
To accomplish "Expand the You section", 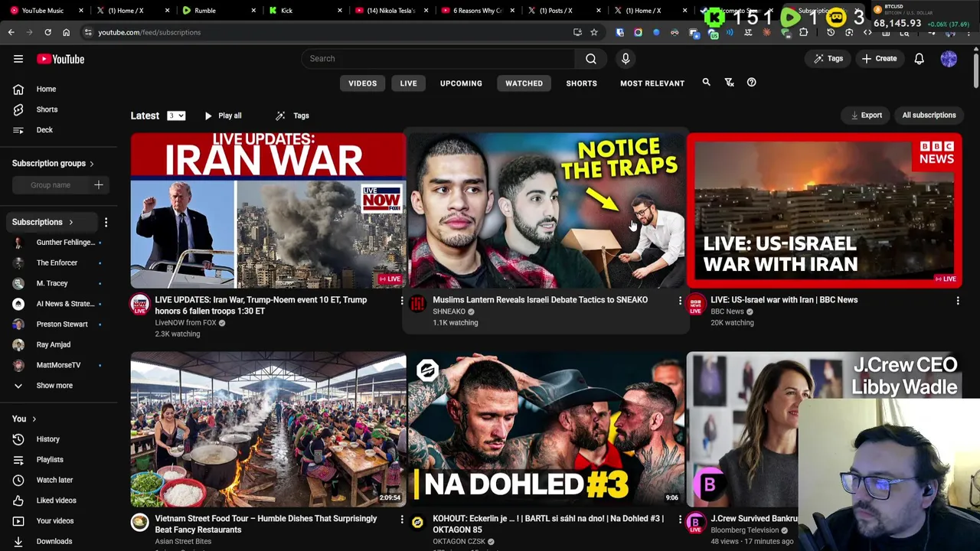I will click(34, 419).
